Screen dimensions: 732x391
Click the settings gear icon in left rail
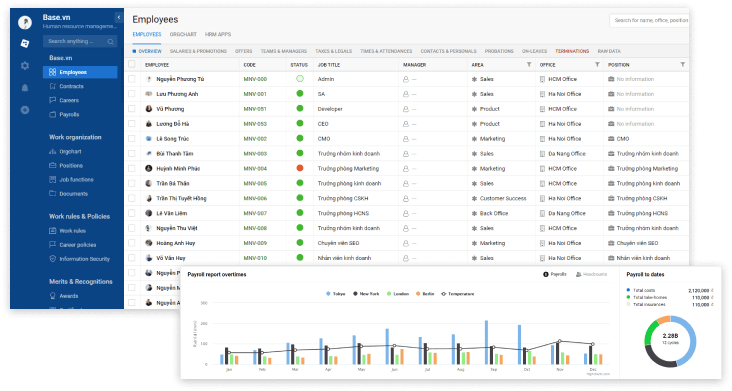click(25, 66)
